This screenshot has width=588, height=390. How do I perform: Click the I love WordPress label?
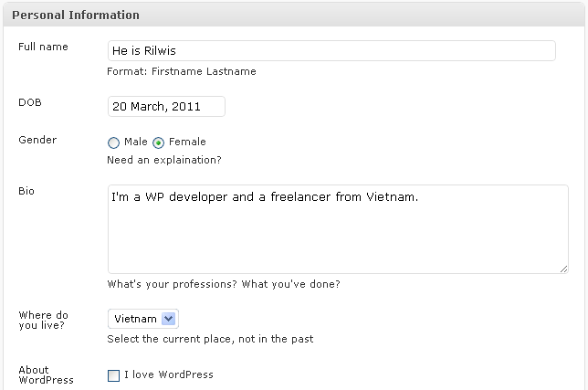168,374
